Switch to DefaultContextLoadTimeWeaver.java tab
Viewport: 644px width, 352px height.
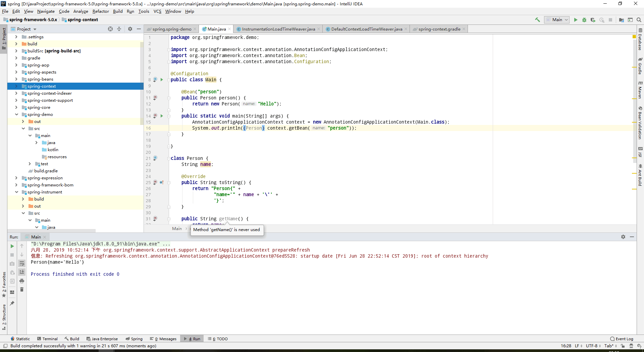click(x=367, y=29)
